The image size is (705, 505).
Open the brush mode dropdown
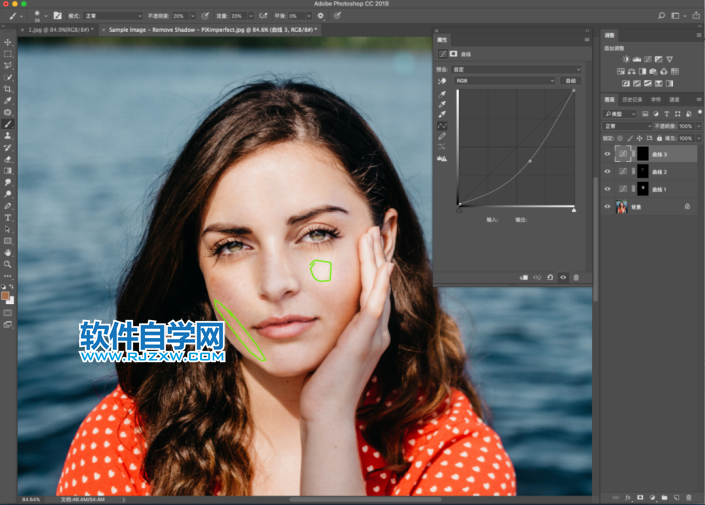(x=112, y=16)
